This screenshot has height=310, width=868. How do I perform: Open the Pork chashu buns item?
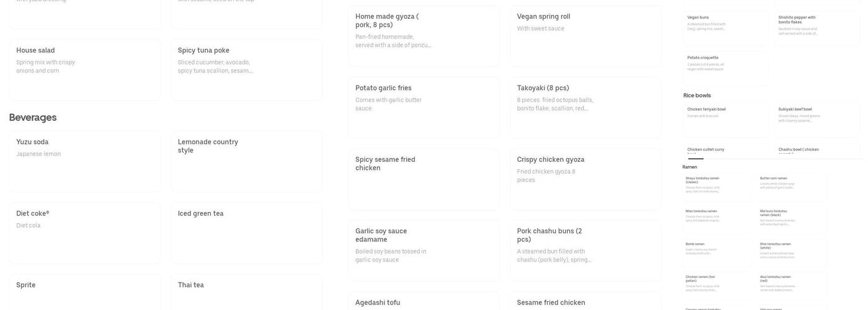(x=586, y=250)
